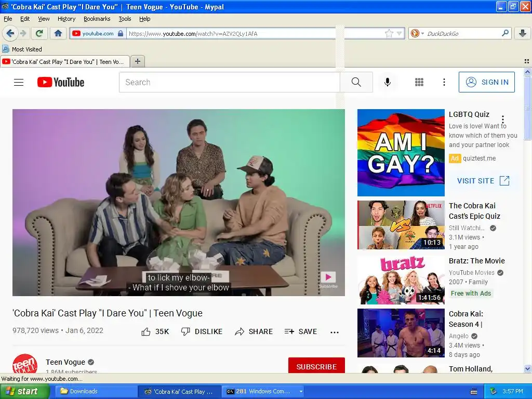Click the padlock site security icon
Screen dimensions: 532x399
coord(121,33)
